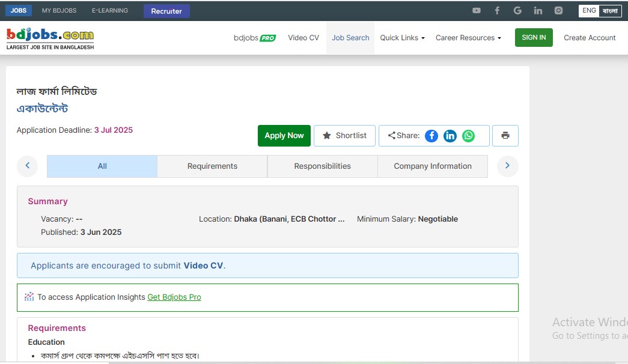This screenshot has height=364, width=628.
Task: Click the Apply Now button
Action: tap(284, 136)
